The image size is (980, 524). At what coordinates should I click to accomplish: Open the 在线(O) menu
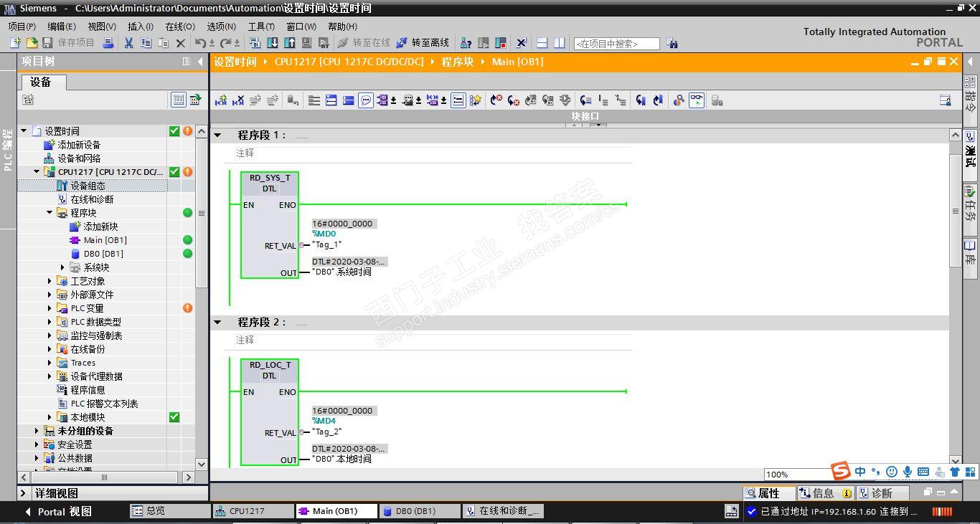click(x=180, y=26)
